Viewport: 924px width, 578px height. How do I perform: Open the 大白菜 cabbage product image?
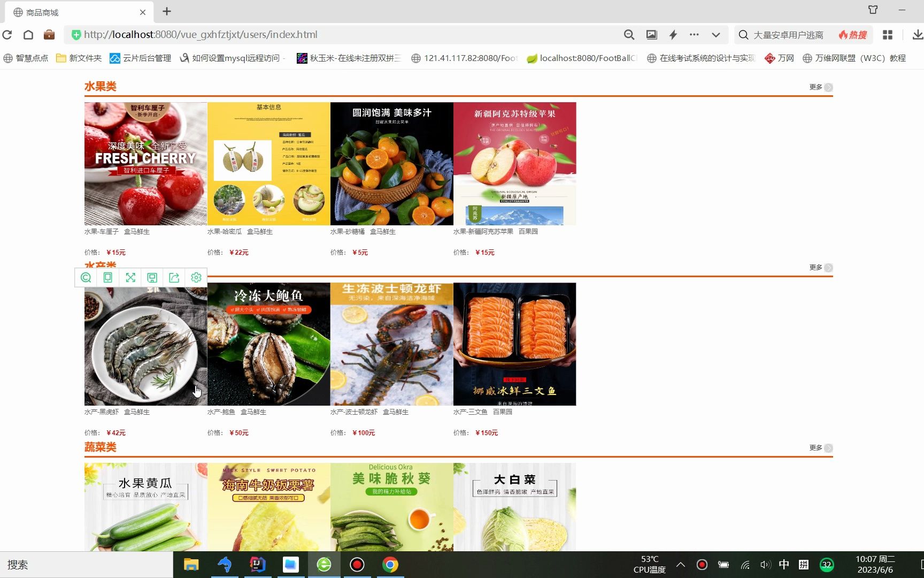(x=514, y=507)
